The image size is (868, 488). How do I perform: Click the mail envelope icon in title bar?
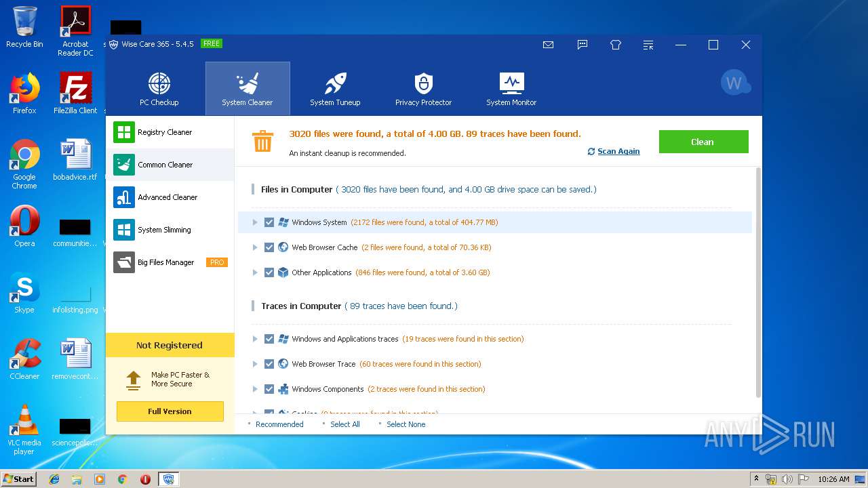tap(549, 45)
